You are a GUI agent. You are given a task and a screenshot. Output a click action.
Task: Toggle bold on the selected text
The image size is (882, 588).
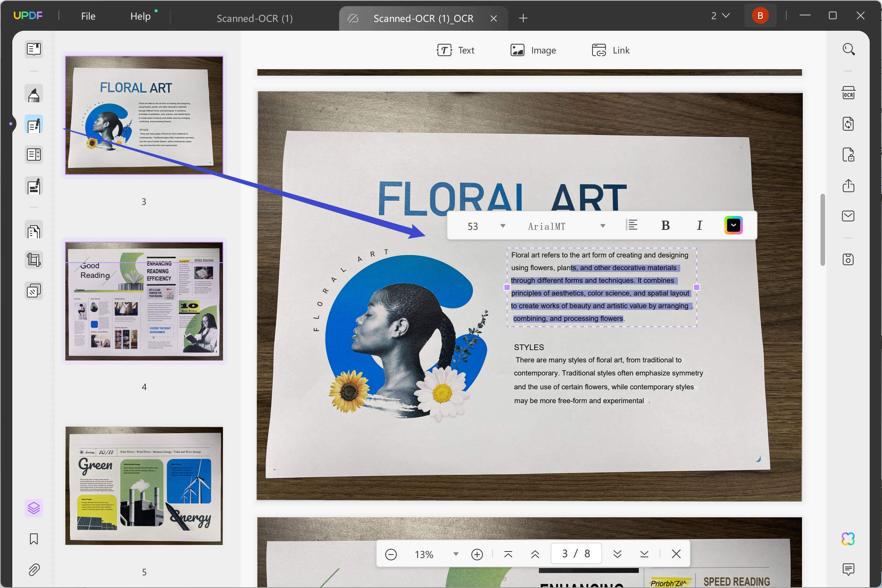pyautogui.click(x=665, y=225)
